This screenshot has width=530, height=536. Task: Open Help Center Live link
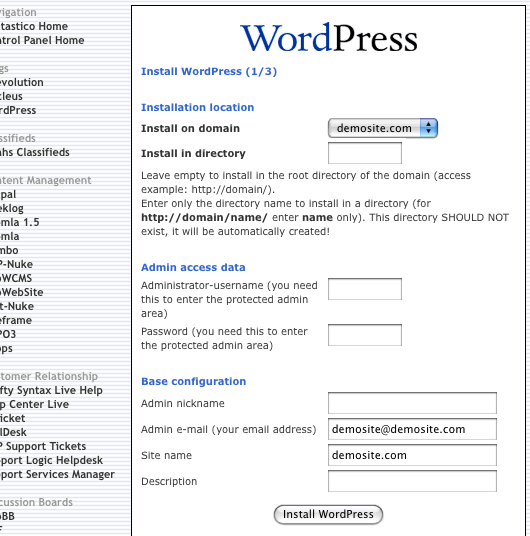pyautogui.click(x=34, y=404)
